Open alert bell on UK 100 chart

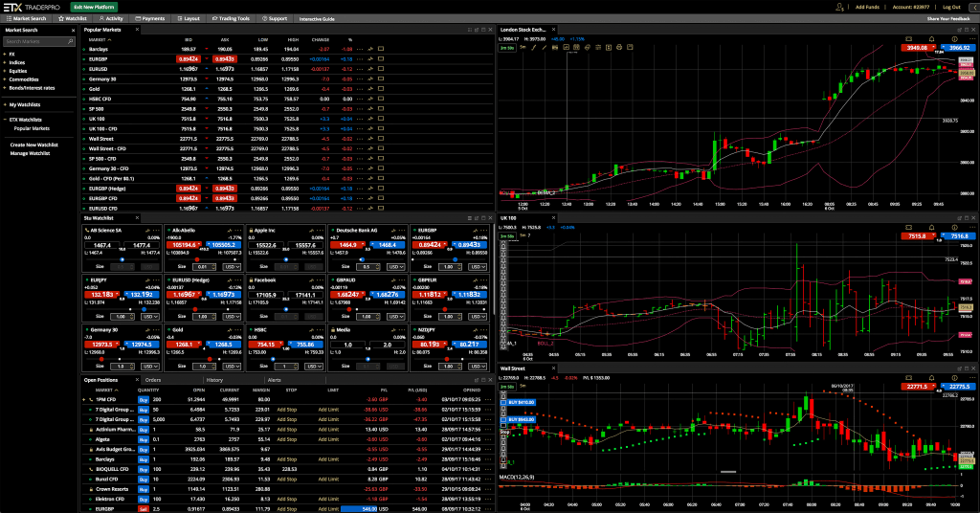coord(931,228)
